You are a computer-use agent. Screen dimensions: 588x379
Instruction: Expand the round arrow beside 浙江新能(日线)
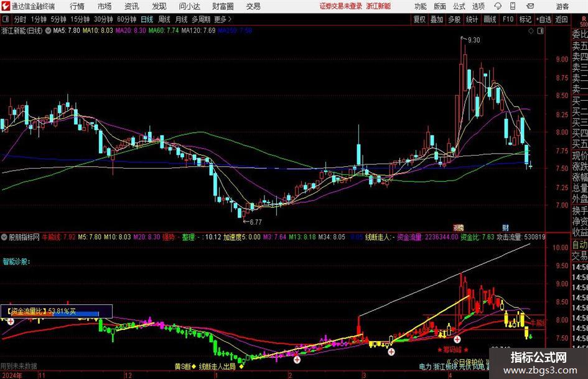pyautogui.click(x=48, y=30)
